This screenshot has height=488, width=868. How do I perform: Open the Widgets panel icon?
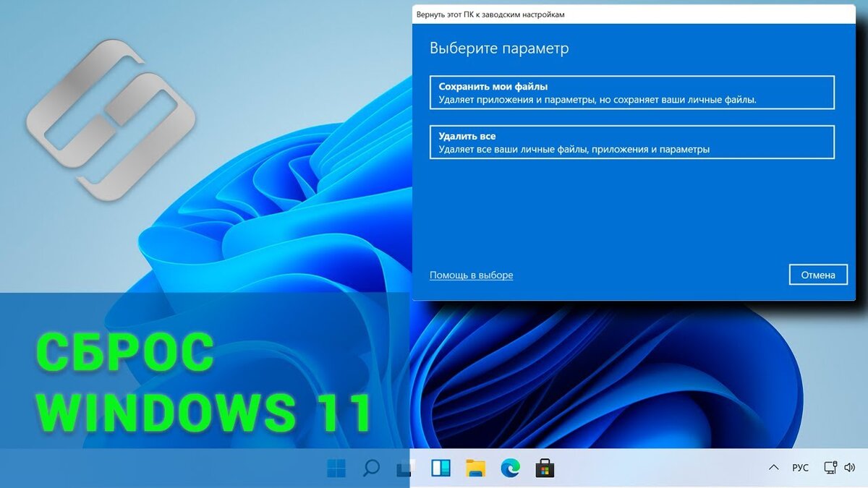(x=441, y=468)
